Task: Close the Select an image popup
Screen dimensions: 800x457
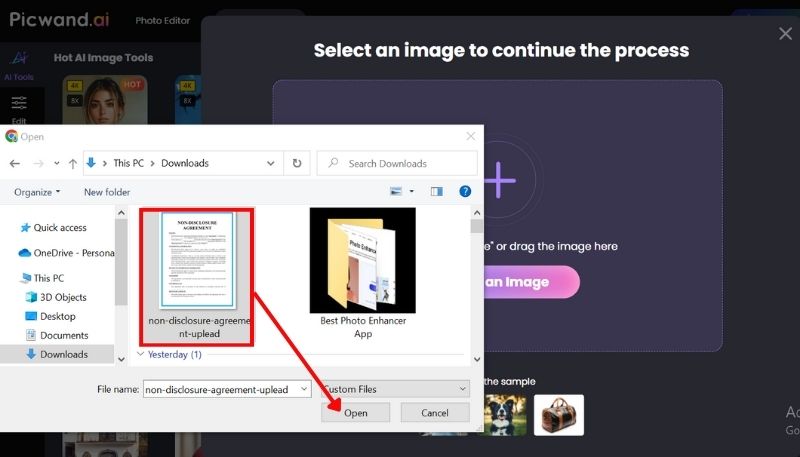Action: coord(785,34)
